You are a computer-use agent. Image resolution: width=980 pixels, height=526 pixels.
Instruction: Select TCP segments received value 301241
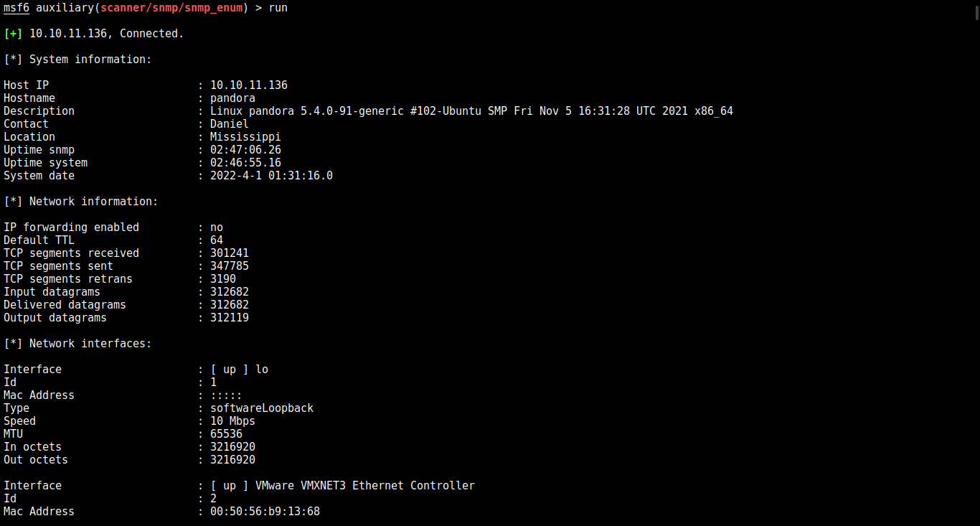click(229, 253)
